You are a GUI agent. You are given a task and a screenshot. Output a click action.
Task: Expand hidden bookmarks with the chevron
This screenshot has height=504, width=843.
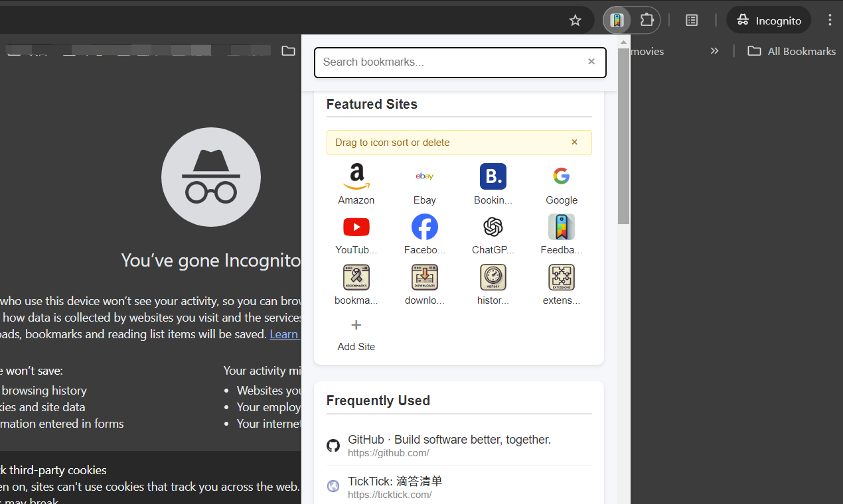[x=714, y=51]
